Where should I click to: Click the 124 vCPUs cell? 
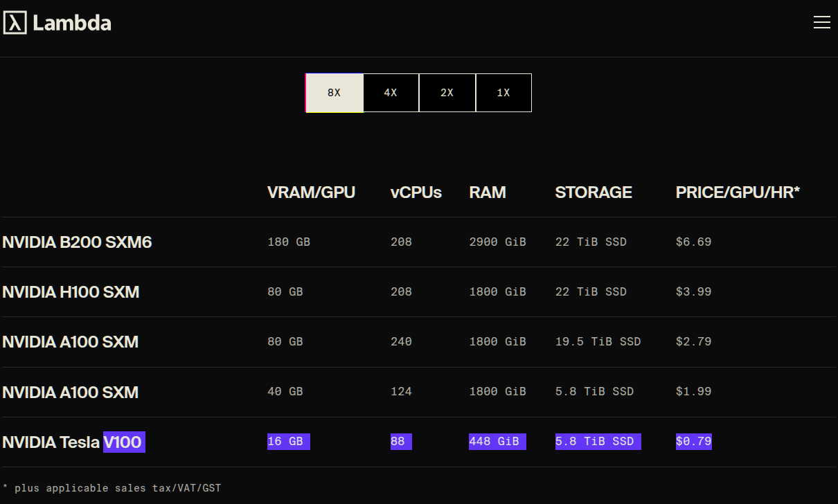pos(401,391)
